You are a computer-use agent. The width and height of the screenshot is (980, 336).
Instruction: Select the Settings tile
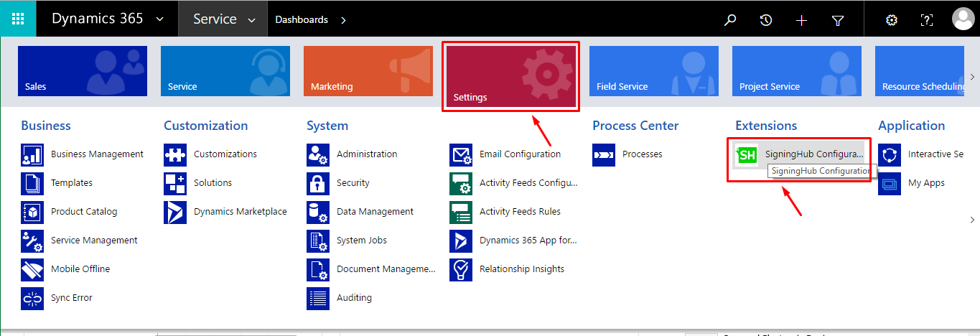pyautogui.click(x=510, y=76)
